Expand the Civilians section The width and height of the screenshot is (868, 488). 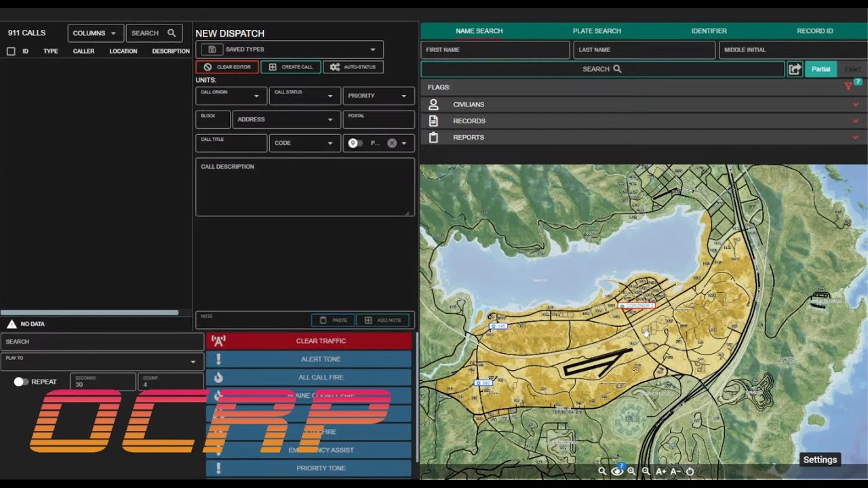click(856, 104)
